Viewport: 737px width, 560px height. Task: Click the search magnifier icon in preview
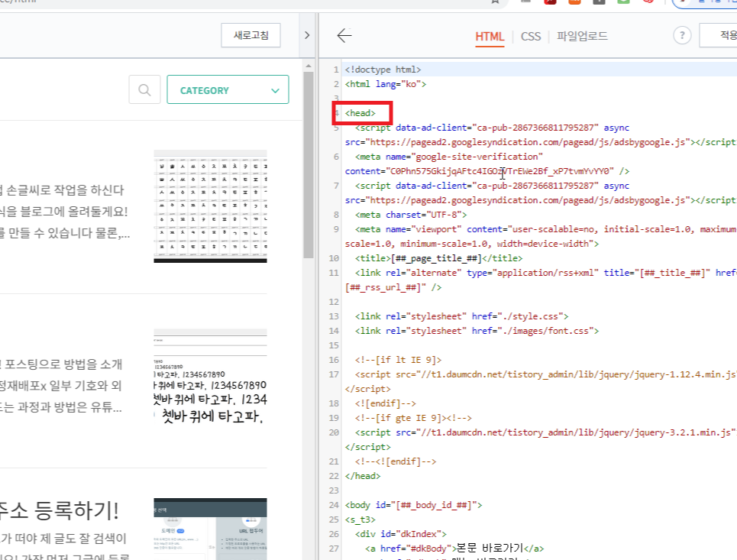(145, 89)
